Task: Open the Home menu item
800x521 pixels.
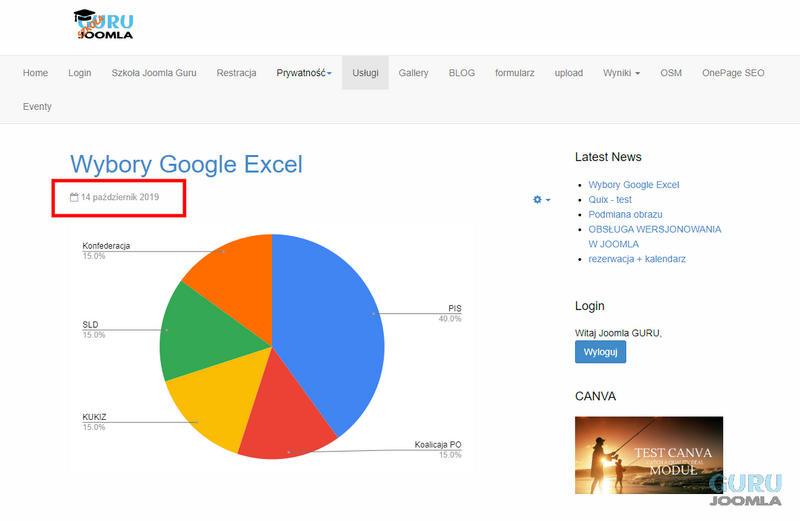Action: click(35, 73)
